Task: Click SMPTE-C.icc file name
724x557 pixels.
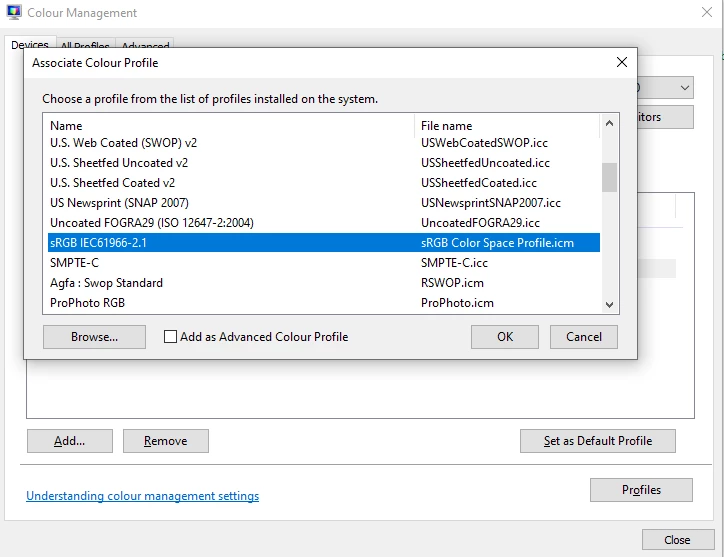Action: (x=454, y=263)
